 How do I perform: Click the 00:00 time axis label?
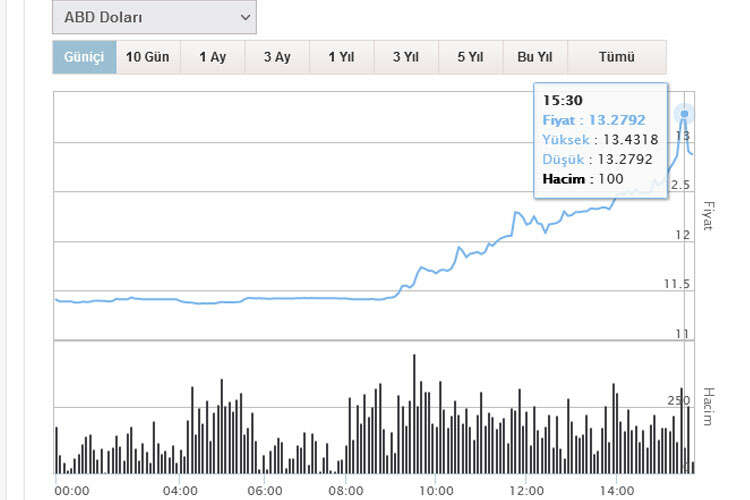[x=72, y=491]
